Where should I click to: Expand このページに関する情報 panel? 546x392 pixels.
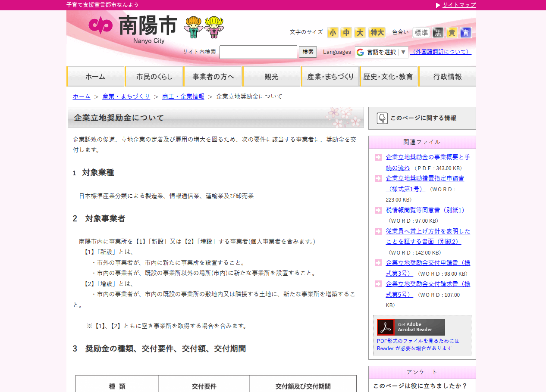(422, 118)
